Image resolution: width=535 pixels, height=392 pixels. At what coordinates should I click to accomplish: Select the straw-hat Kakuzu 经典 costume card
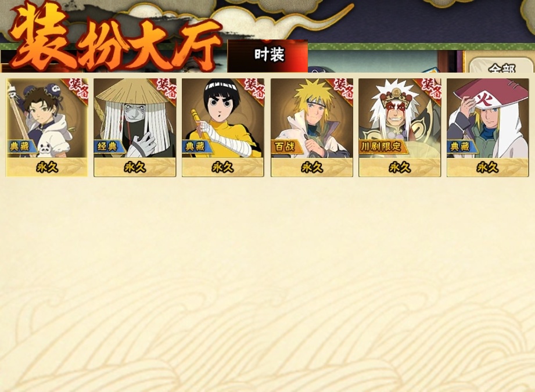coord(135,128)
